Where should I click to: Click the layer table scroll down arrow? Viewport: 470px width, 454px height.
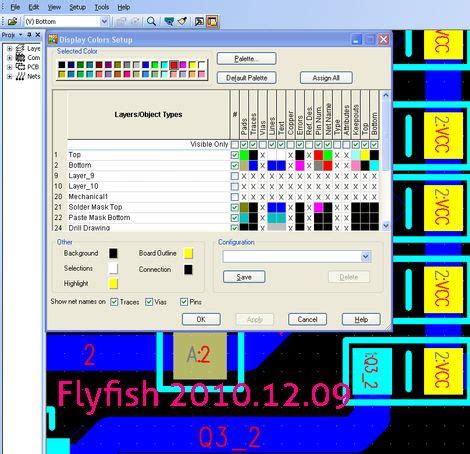pyautogui.click(x=386, y=226)
